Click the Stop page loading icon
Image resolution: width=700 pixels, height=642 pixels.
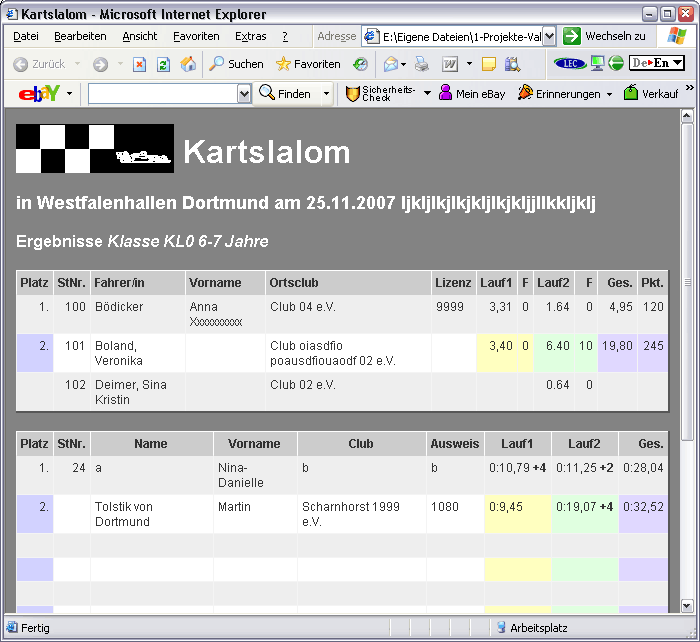139,65
